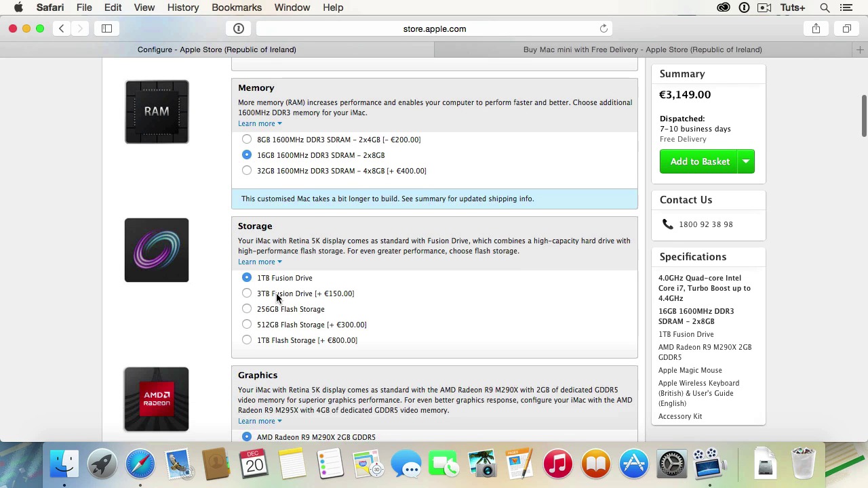Viewport: 868px width, 488px height.
Task: Open Messages from the dock
Action: [406, 464]
